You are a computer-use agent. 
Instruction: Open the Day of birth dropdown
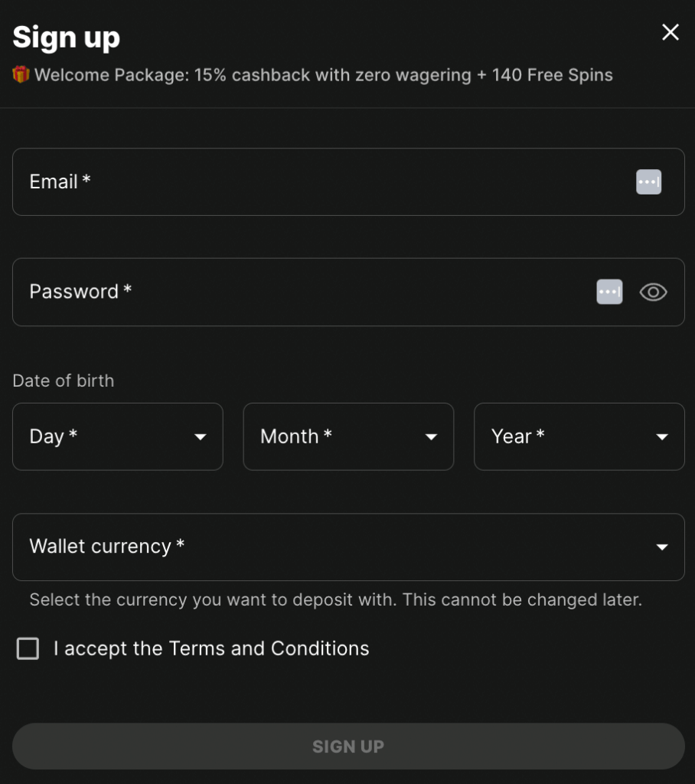(x=118, y=436)
